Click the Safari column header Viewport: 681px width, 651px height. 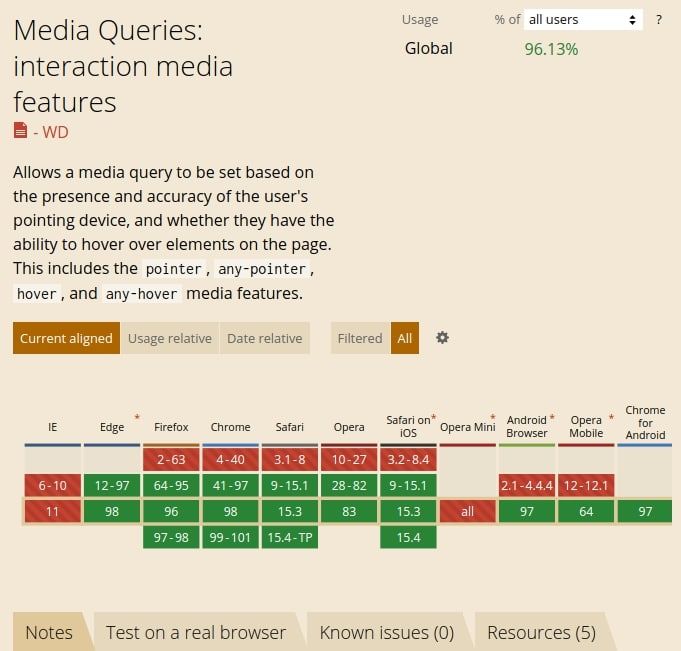pyautogui.click(x=290, y=427)
